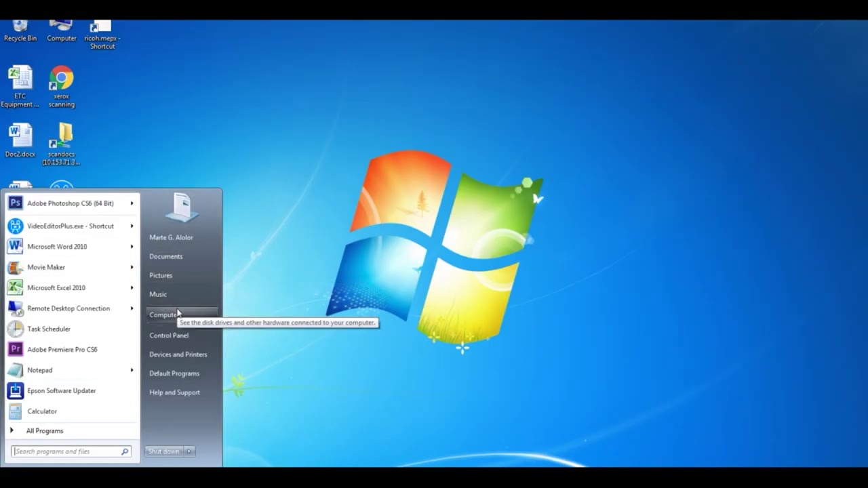Expand Notepad jump list arrow

tap(132, 370)
